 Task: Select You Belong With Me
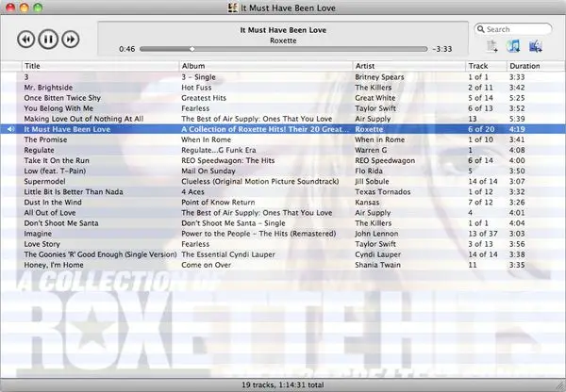tap(58, 108)
